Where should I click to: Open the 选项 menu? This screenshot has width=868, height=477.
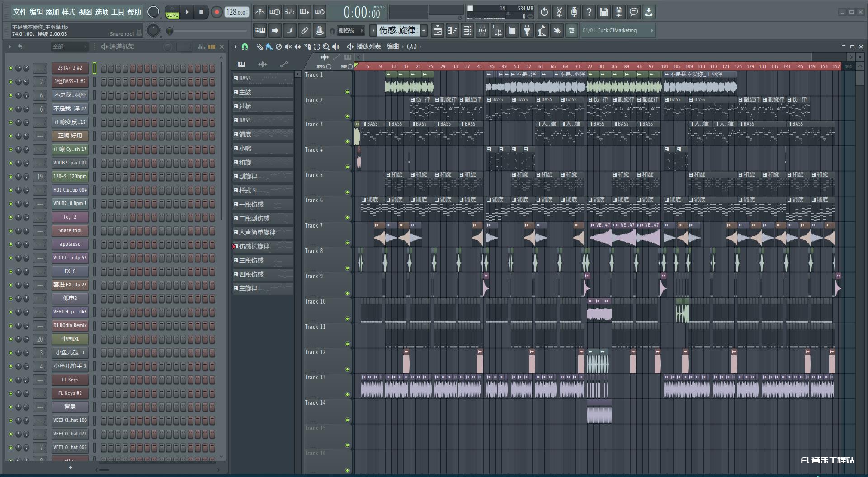click(x=101, y=12)
